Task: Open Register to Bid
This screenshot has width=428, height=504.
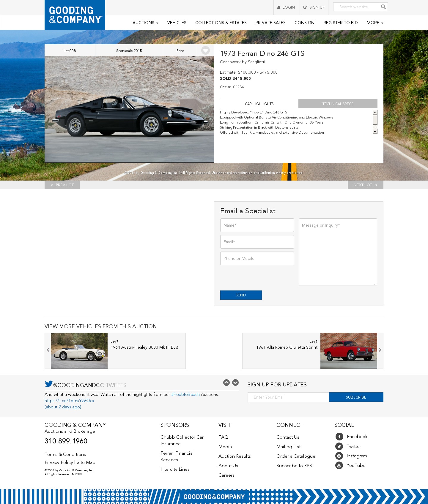Action: click(340, 23)
